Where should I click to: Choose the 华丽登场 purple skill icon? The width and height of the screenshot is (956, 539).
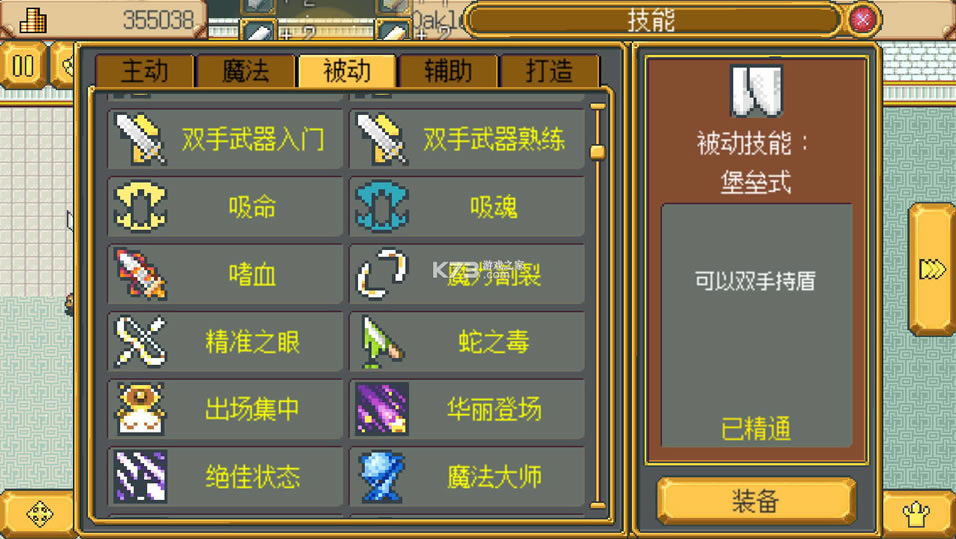(382, 409)
